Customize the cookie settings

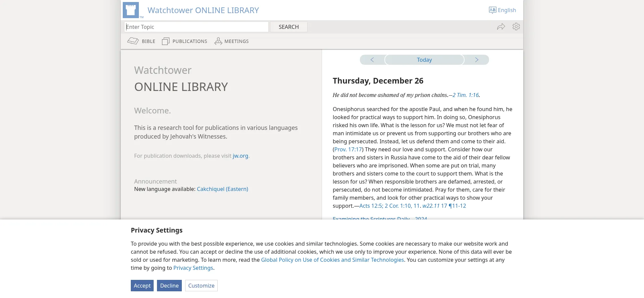[201, 286]
